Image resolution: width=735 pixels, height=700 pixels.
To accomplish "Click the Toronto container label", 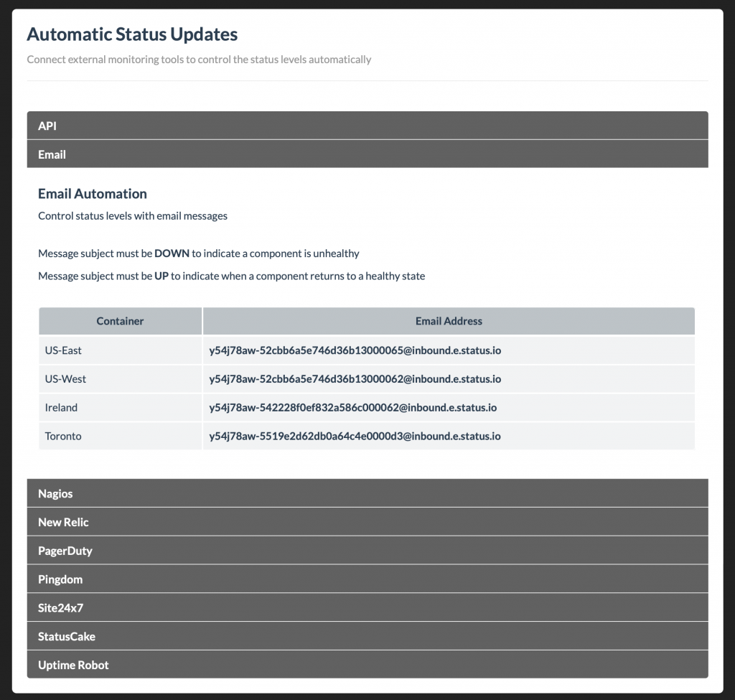I will (62, 436).
